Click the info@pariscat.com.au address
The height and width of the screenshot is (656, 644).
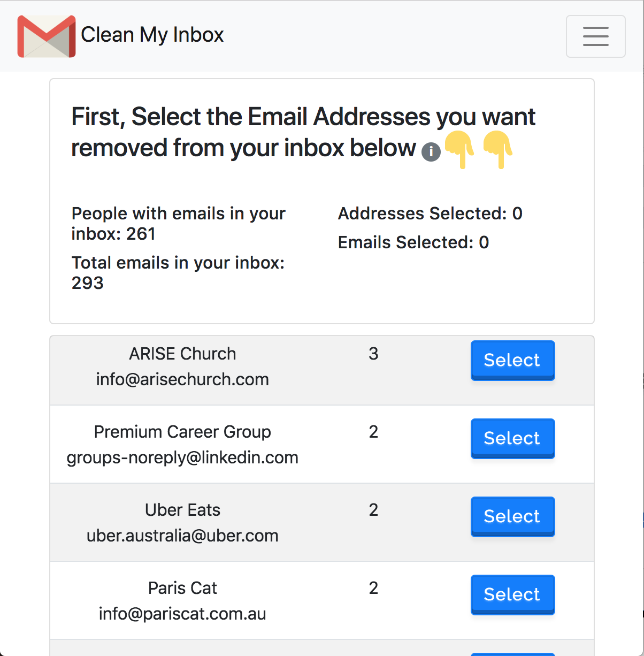pos(182,613)
